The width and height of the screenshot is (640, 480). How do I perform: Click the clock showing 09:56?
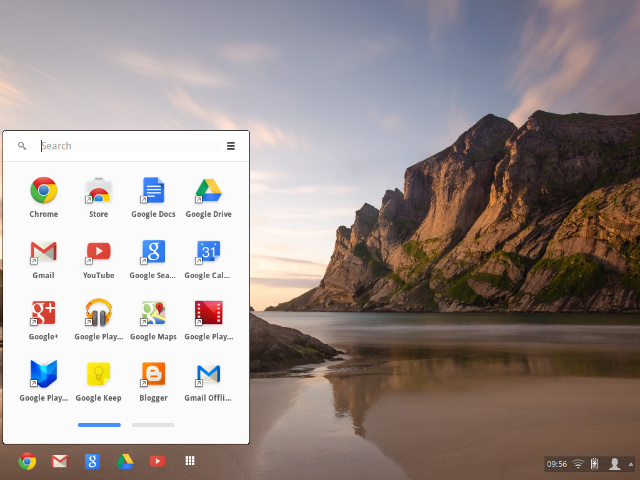point(557,464)
